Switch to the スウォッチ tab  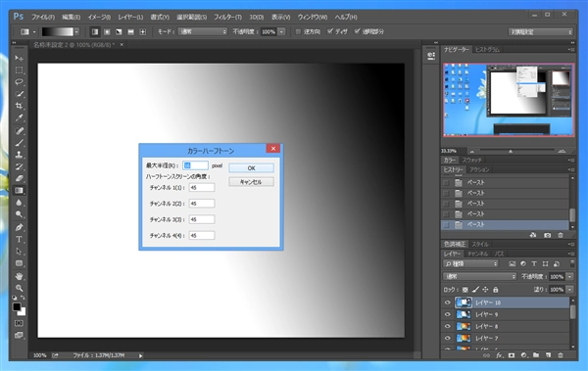pyautogui.click(x=471, y=160)
